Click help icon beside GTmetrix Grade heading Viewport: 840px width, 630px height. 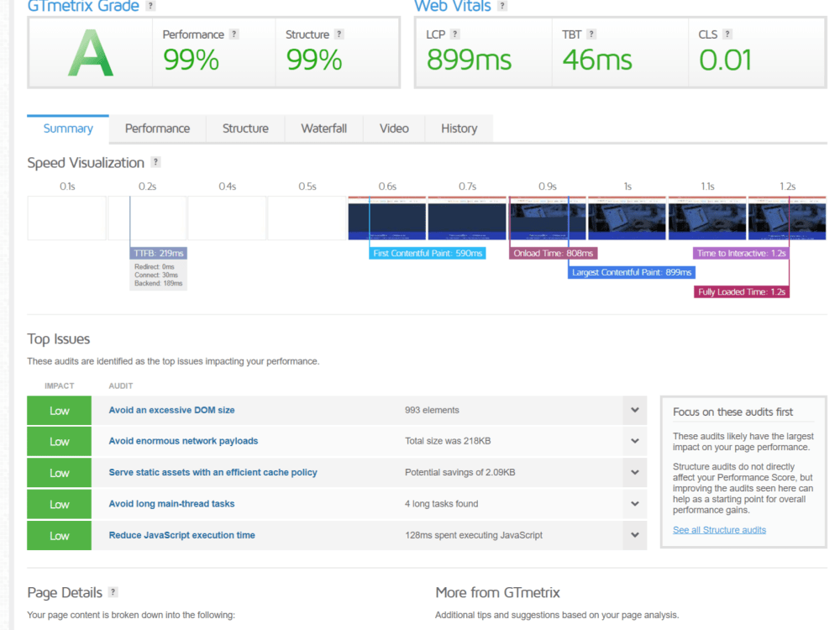pyautogui.click(x=150, y=6)
